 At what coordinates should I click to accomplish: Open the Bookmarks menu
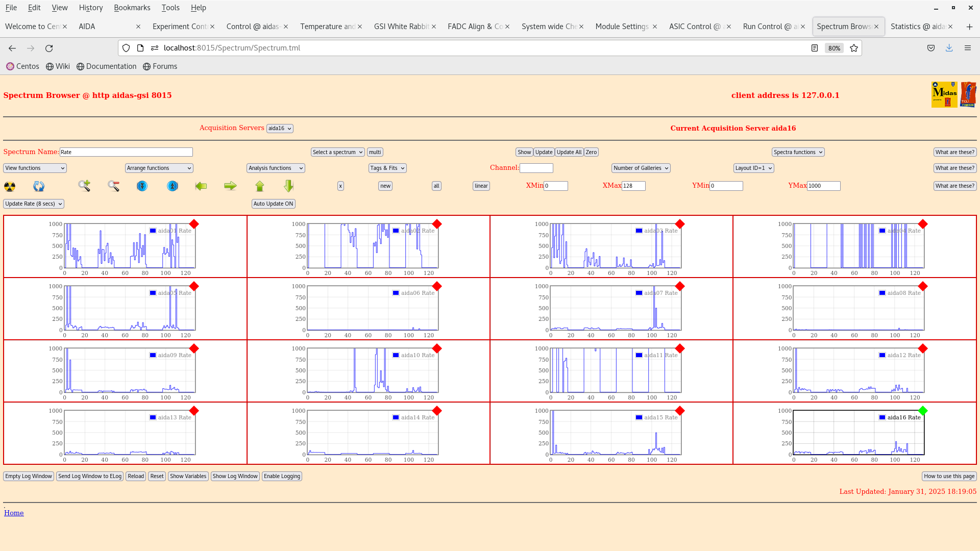pyautogui.click(x=132, y=8)
